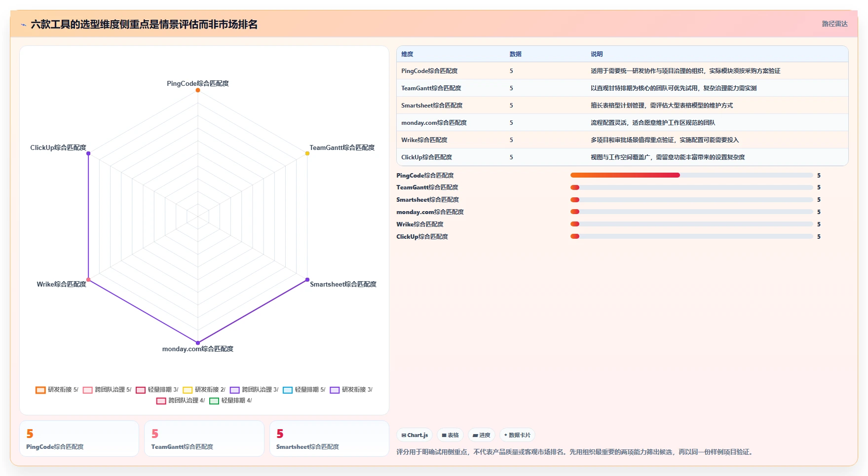The width and height of the screenshot is (868, 476).
Task: Select table cell TeamGantt综合匹配度
Action: coord(431,88)
